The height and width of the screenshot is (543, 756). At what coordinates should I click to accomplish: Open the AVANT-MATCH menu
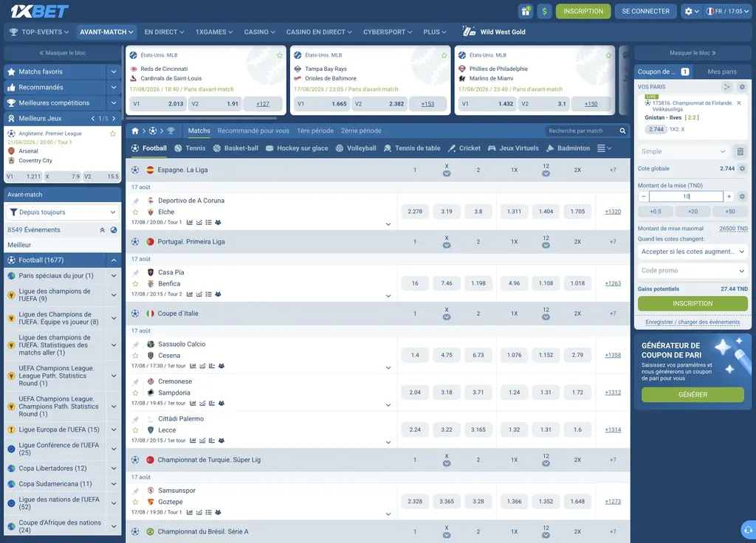106,32
